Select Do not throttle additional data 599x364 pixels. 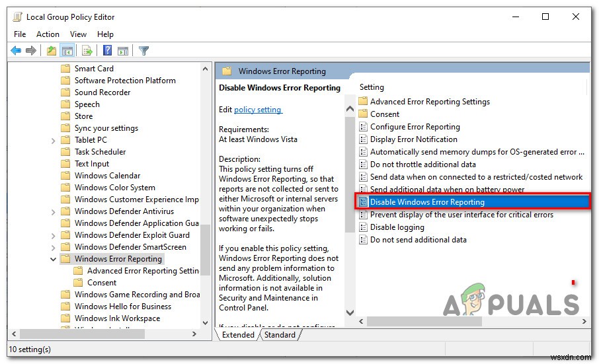[423, 164]
